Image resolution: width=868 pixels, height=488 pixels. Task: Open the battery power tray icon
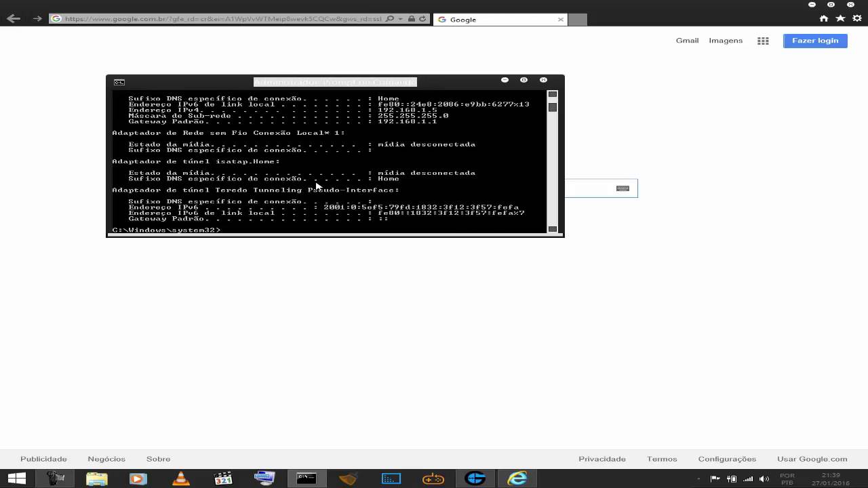click(x=732, y=479)
